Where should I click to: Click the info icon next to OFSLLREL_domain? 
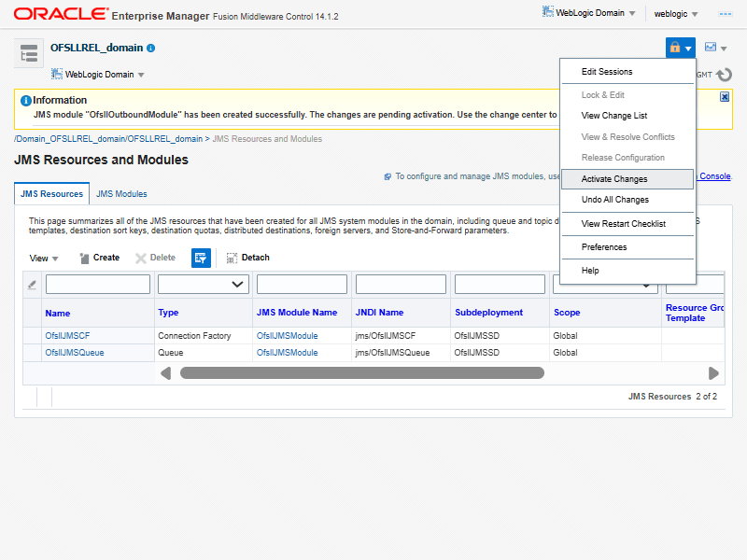coord(151,49)
